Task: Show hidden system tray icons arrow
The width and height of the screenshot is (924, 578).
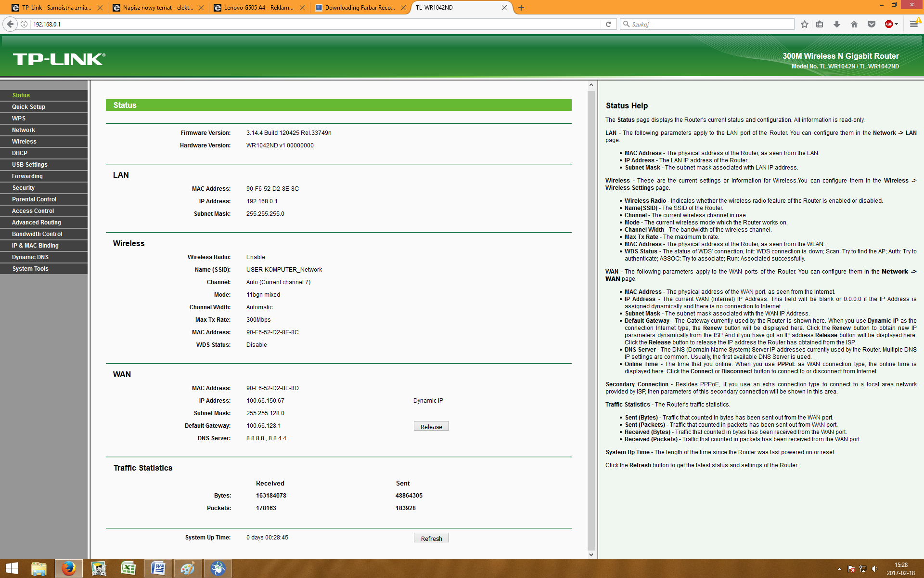Action: click(x=839, y=569)
